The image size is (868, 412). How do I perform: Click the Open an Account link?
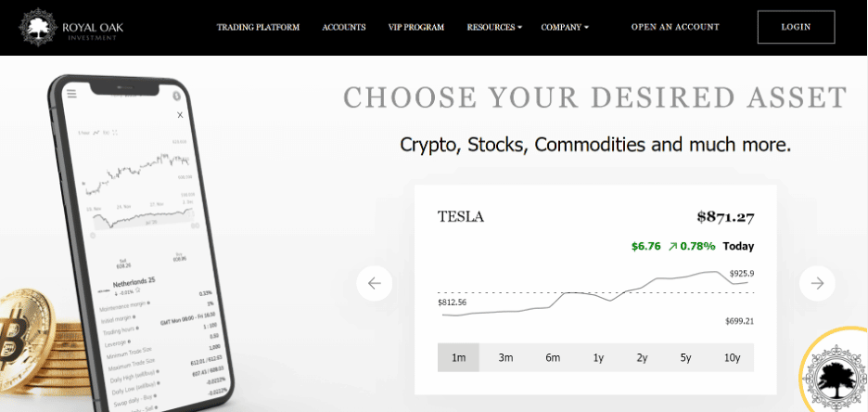(675, 27)
